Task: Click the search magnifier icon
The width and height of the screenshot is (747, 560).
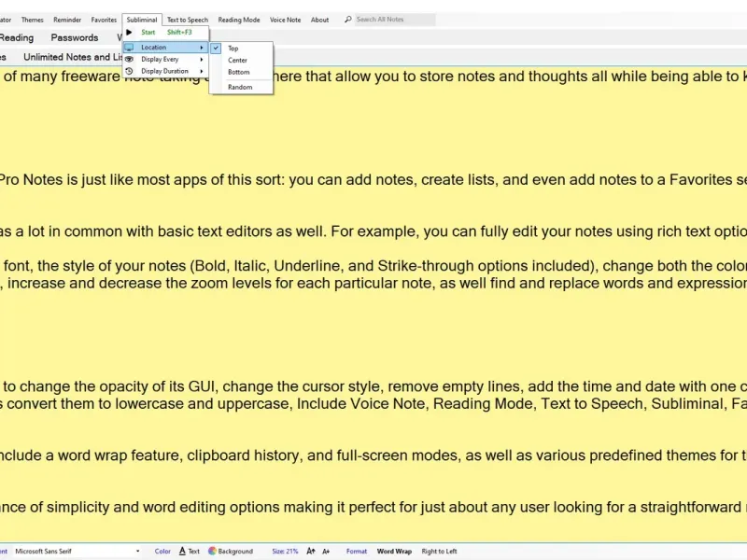Action: [348, 20]
